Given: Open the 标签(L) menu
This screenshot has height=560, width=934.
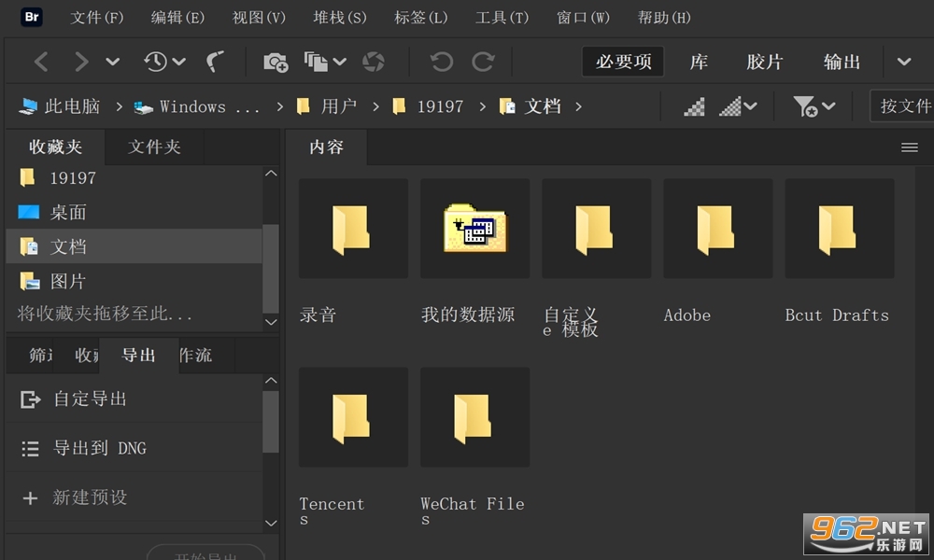Looking at the screenshot, I should pos(420,17).
